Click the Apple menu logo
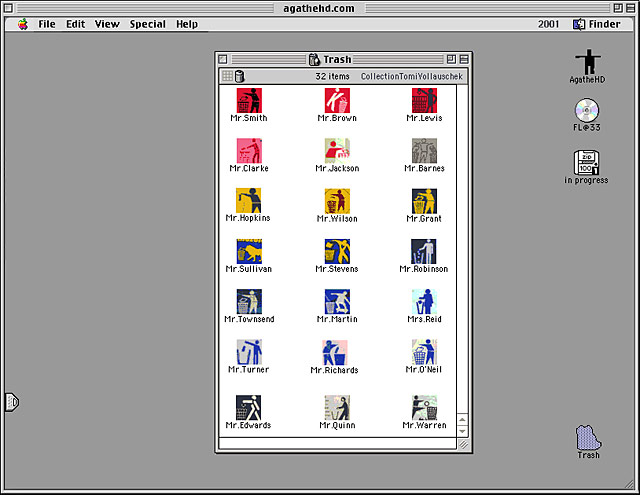Image resolution: width=640 pixels, height=495 pixels. coord(23,24)
